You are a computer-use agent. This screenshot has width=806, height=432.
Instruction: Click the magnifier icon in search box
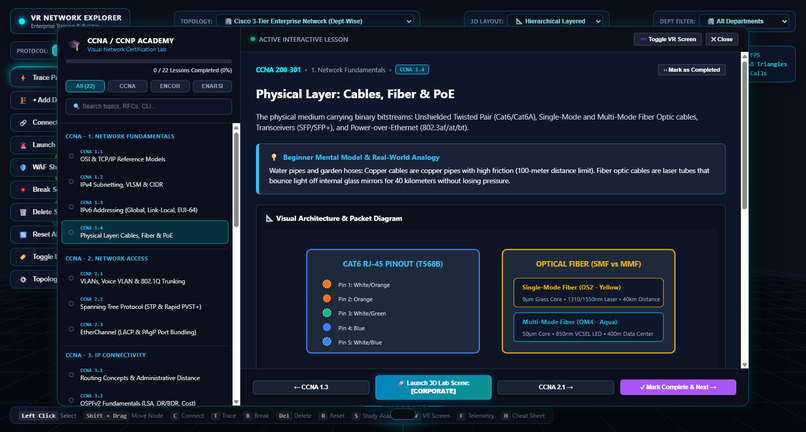point(77,106)
